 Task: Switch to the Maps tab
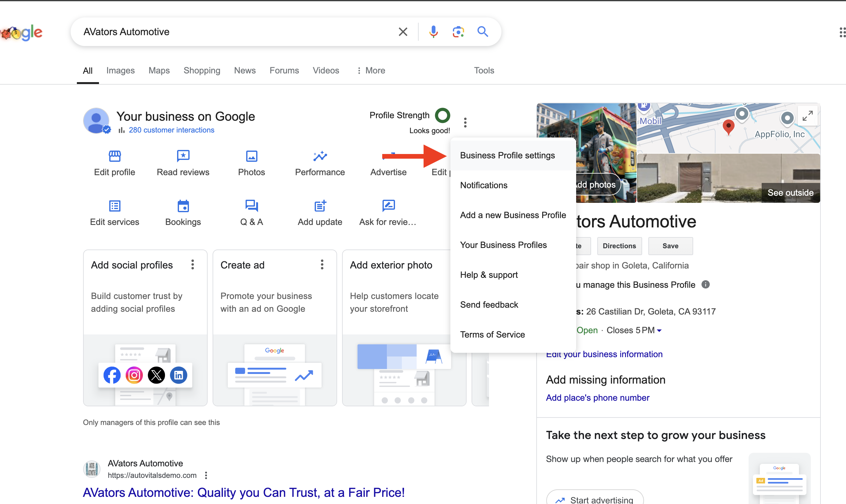coord(159,70)
